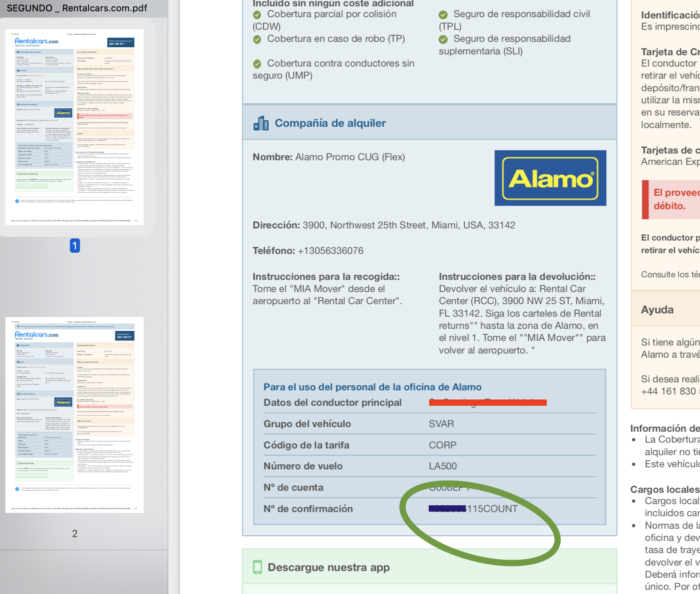This screenshot has width=700, height=594.
Task: Click the green check beside Cobertura en caso de robo
Action: (x=257, y=39)
